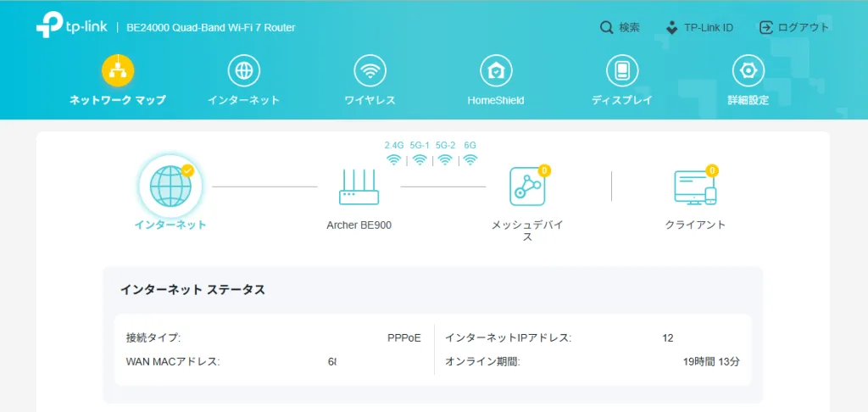
Task: Switch to インターネット tab label in header
Action: (x=244, y=100)
